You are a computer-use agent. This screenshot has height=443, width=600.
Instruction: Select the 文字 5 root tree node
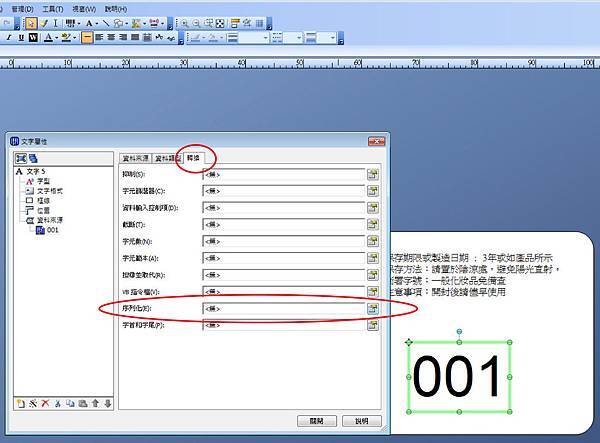36,171
